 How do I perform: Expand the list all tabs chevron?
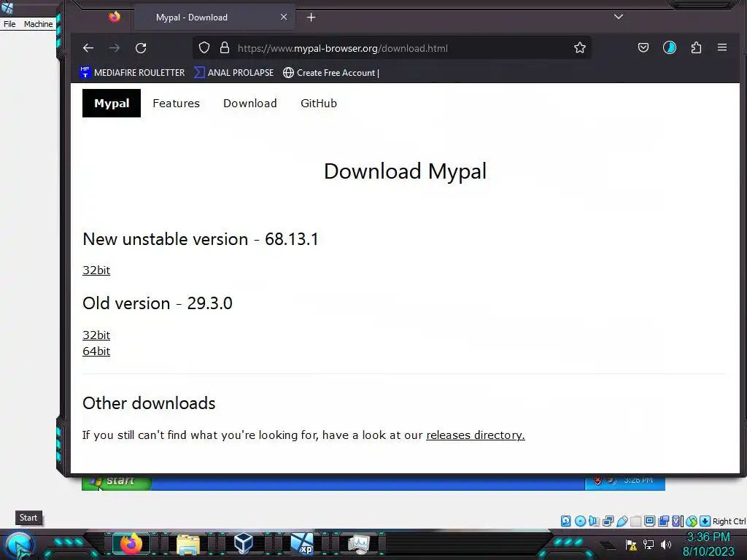click(619, 17)
